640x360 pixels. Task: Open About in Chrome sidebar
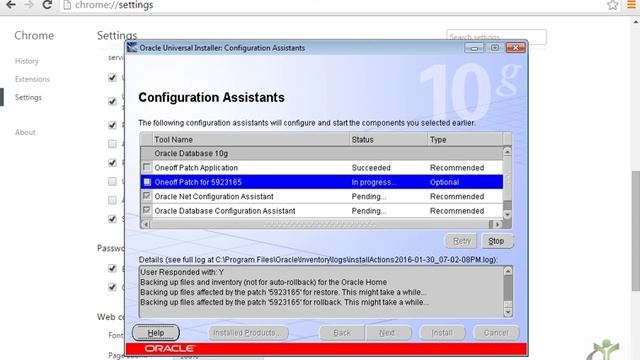coord(25,132)
